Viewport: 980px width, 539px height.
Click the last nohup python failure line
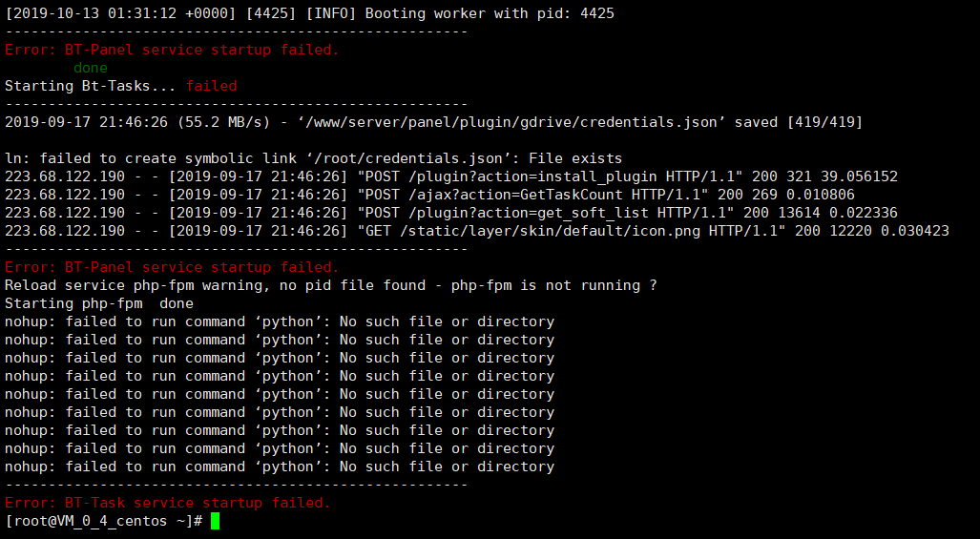point(280,466)
